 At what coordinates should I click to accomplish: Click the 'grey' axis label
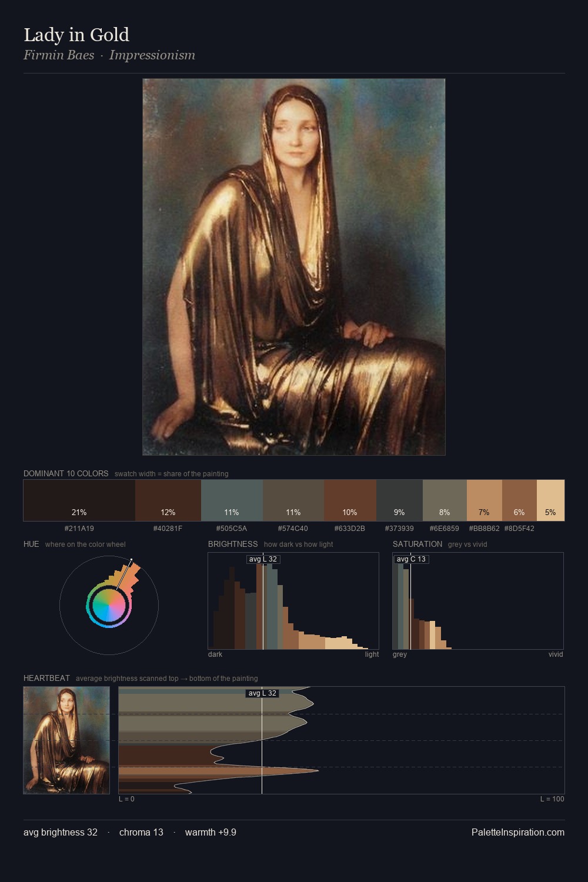400,654
